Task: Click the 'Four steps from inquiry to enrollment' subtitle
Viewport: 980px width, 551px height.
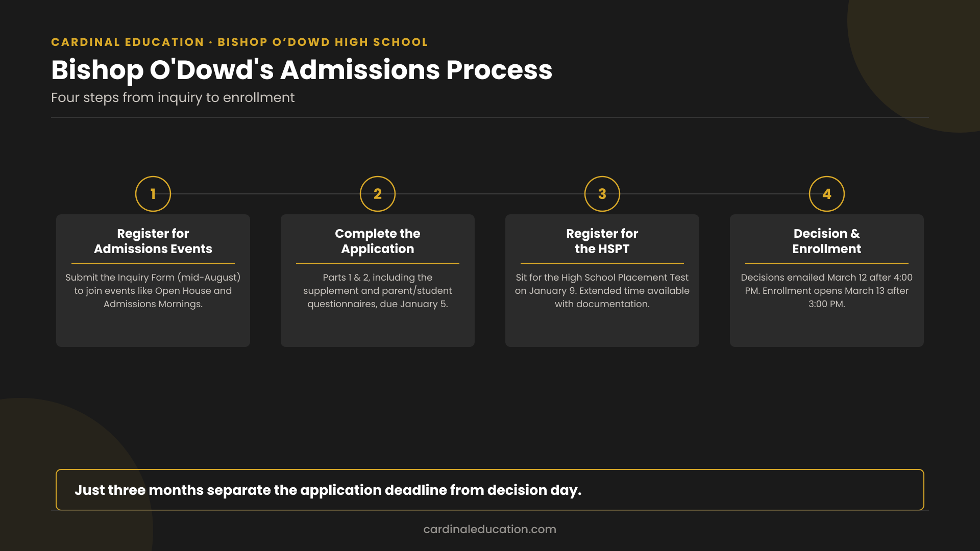Action: pyautogui.click(x=173, y=97)
